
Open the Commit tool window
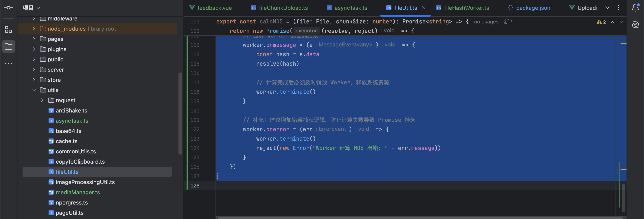tap(8, 8)
